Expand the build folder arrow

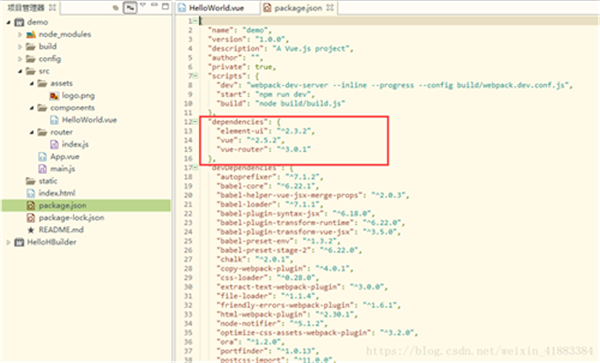pyautogui.click(x=20, y=47)
